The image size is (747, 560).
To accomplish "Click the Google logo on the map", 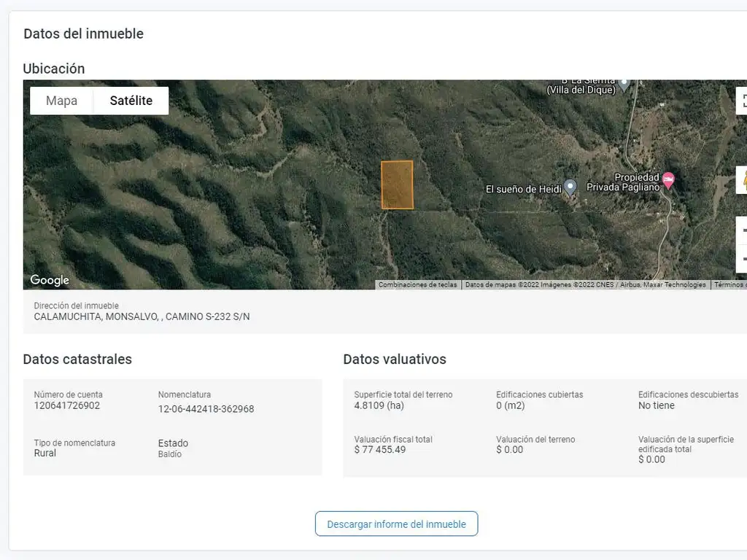I will click(50, 281).
